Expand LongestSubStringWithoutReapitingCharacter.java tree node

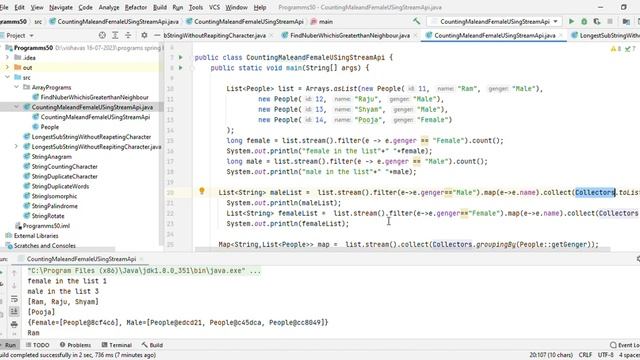(x=16, y=147)
